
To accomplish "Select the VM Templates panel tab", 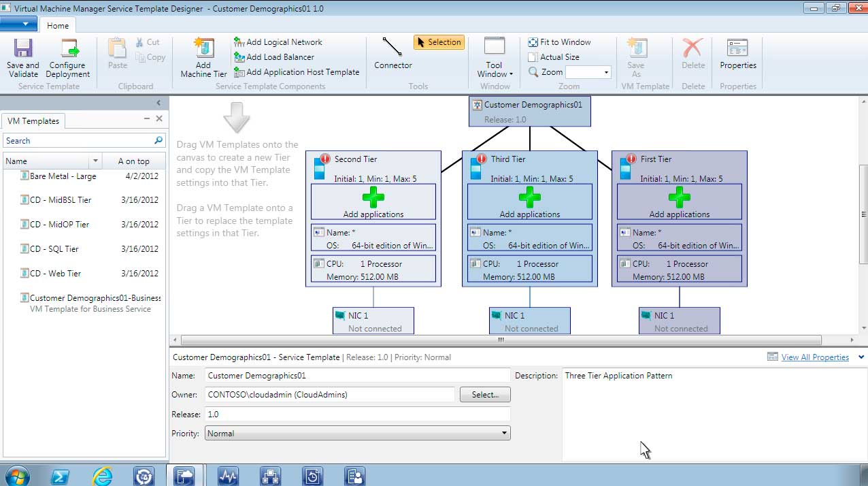I will pyautogui.click(x=33, y=121).
